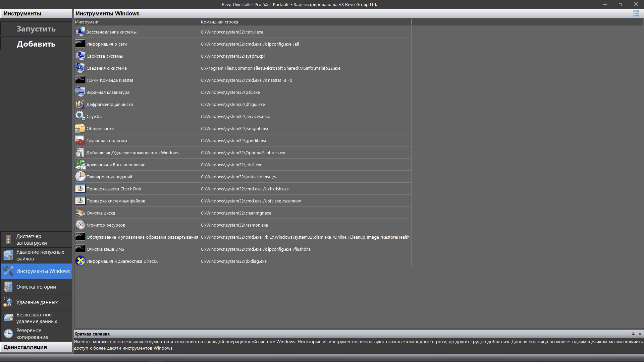This screenshot has height=362, width=644.
Task: Select the netstat -a -b command cell
Action: click(x=306, y=80)
